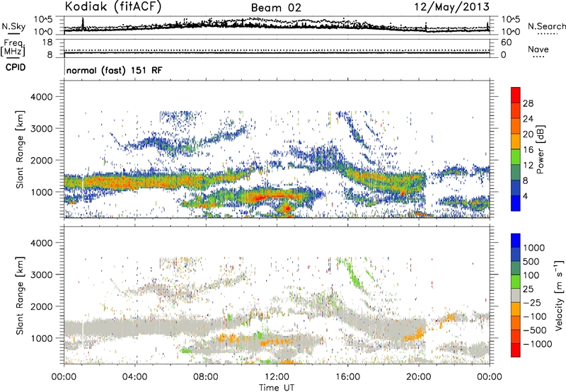Click the "18" frequency axis tick
Viewport: 566px width, 392px height.
click(x=47, y=42)
